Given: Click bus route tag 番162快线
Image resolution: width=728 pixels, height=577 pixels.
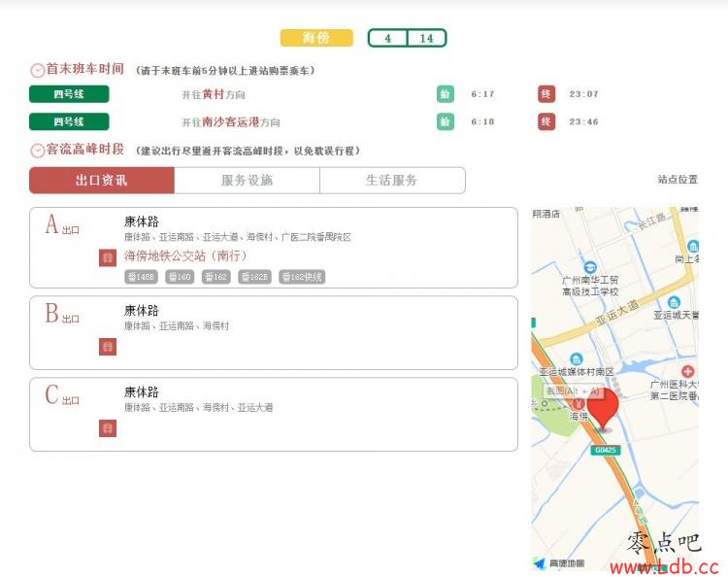Looking at the screenshot, I should click(x=302, y=277).
